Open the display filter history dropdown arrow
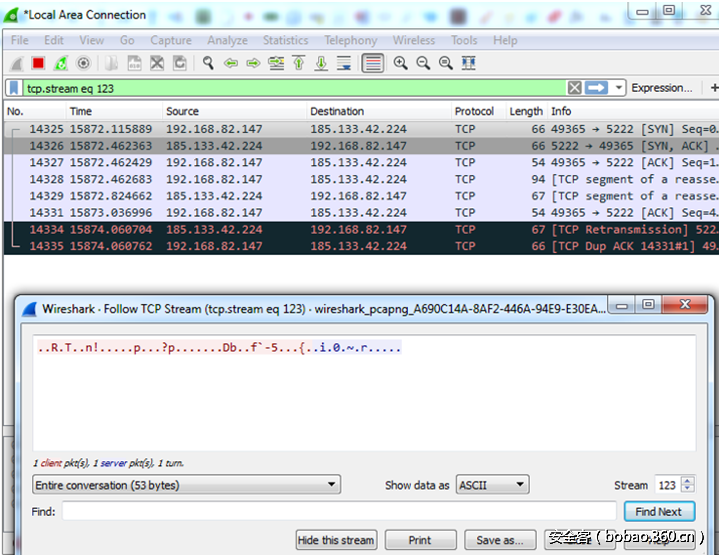This screenshot has width=719, height=555. (620, 88)
